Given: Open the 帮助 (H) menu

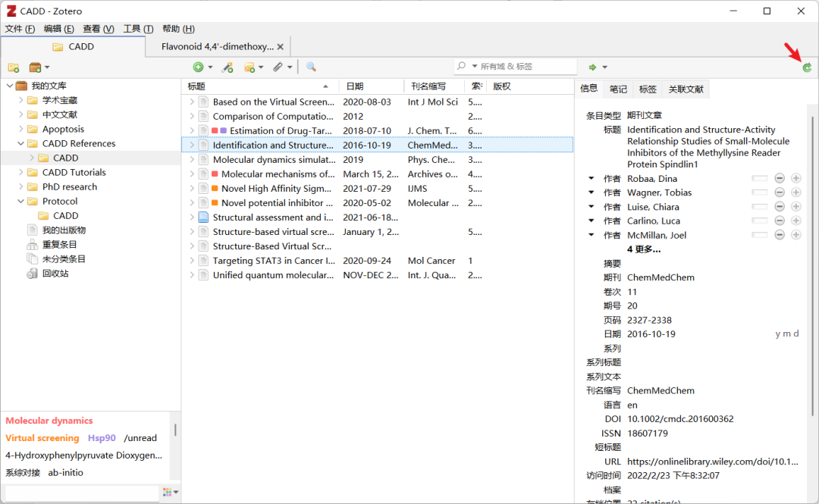Looking at the screenshot, I should coord(179,29).
